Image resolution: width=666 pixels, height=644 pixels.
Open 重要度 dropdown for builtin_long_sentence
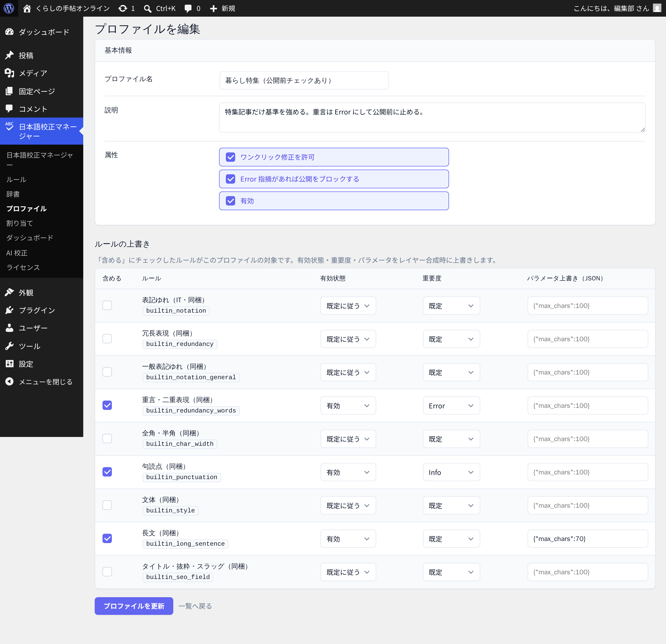pos(451,539)
